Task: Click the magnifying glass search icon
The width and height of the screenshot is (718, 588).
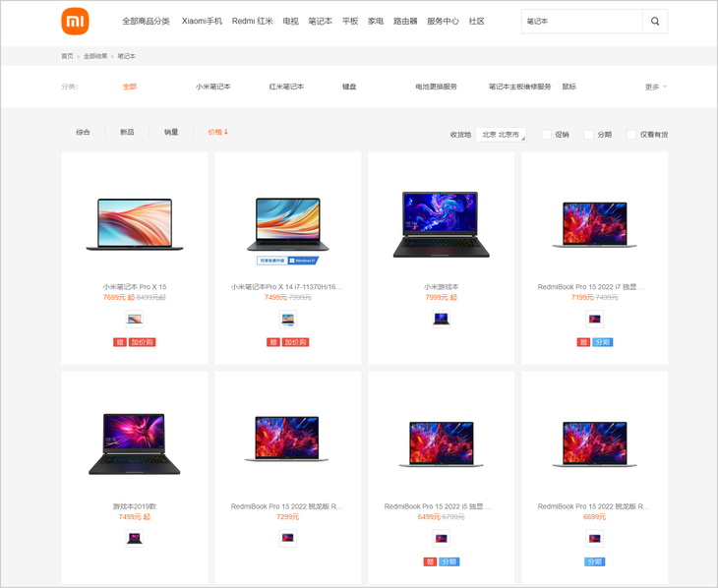Action: click(x=655, y=21)
